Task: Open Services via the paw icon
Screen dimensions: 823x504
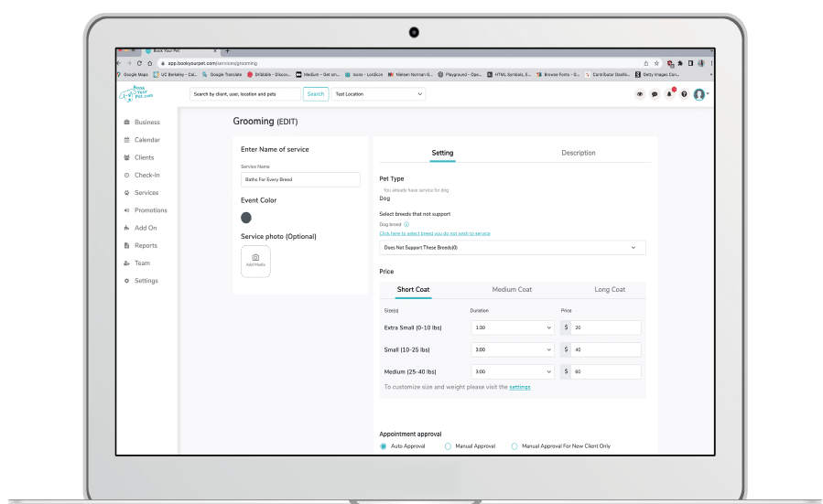Action: pos(126,193)
